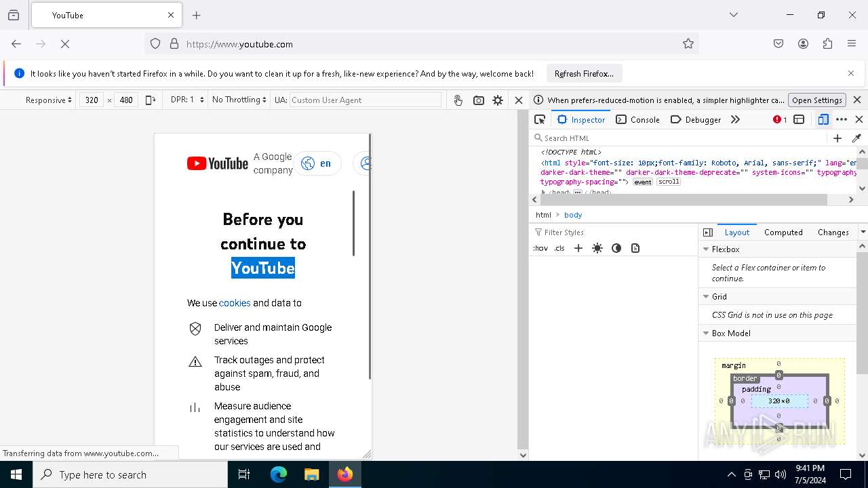
Task: Create a new node with plus icon
Action: click(837, 138)
